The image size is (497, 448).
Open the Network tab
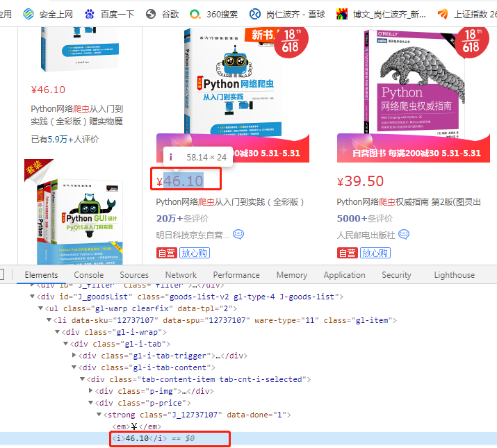point(181,274)
